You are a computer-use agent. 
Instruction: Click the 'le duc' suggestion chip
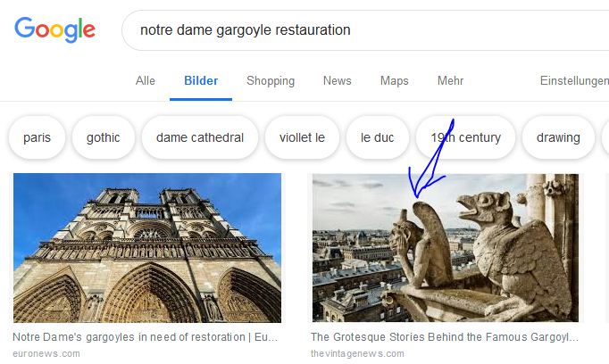click(377, 137)
